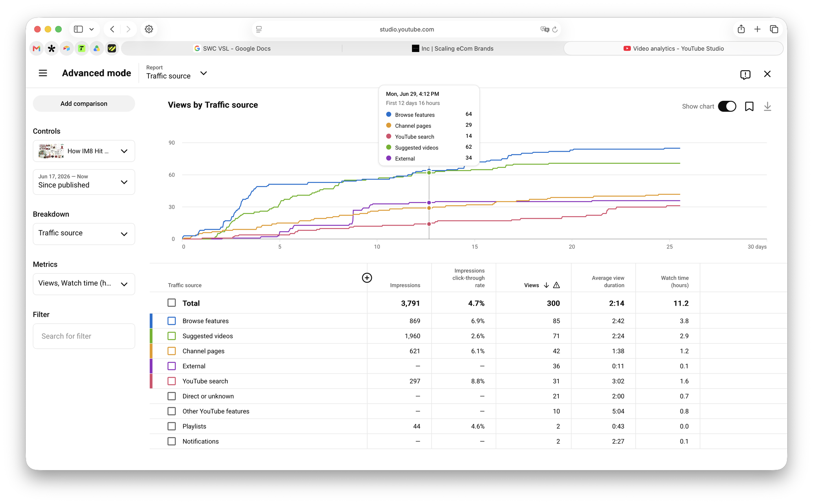813x504 pixels.
Task: Download the report via export icon
Action: (767, 106)
